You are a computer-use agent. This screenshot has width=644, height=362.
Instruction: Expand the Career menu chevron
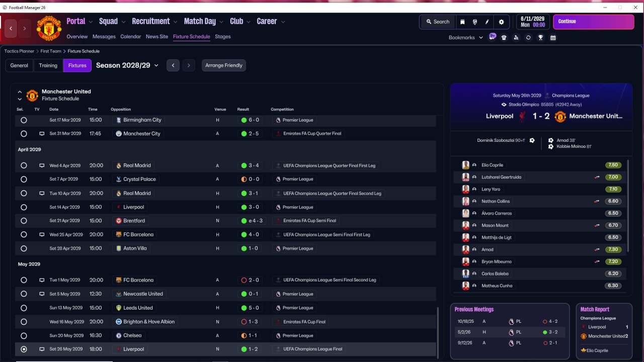click(x=283, y=22)
